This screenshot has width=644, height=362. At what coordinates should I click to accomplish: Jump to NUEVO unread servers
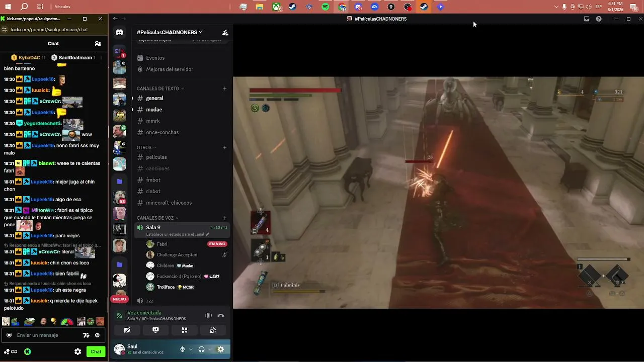point(119,299)
